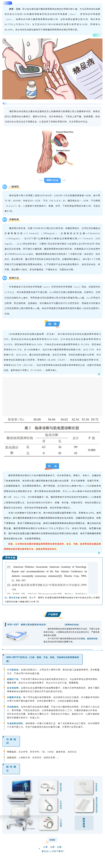This screenshot has height=868, width=105.
Task: Click the 结果 section heading
Action: [52, 324]
